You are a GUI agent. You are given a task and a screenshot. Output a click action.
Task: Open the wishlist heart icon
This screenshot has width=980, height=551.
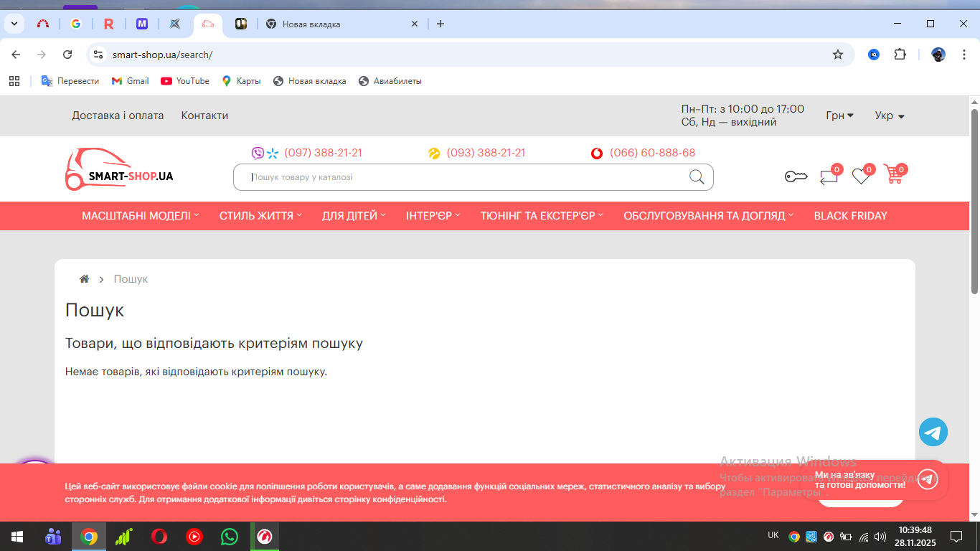(x=861, y=176)
